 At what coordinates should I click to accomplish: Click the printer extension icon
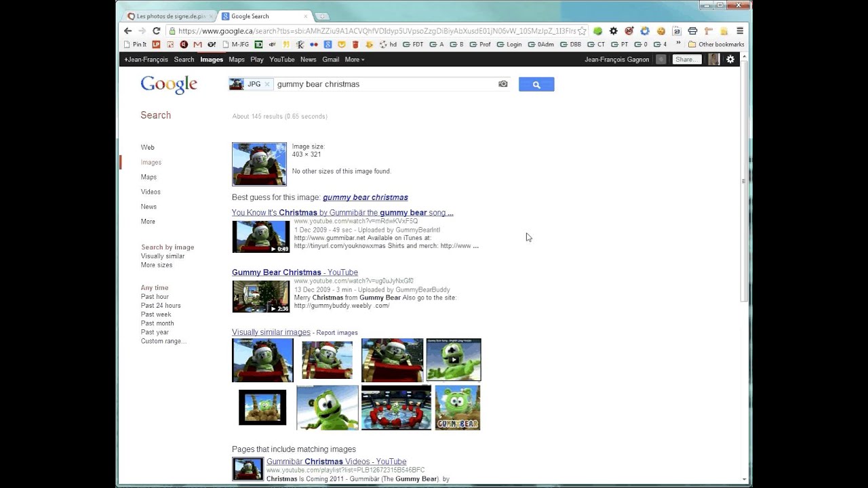tap(692, 30)
